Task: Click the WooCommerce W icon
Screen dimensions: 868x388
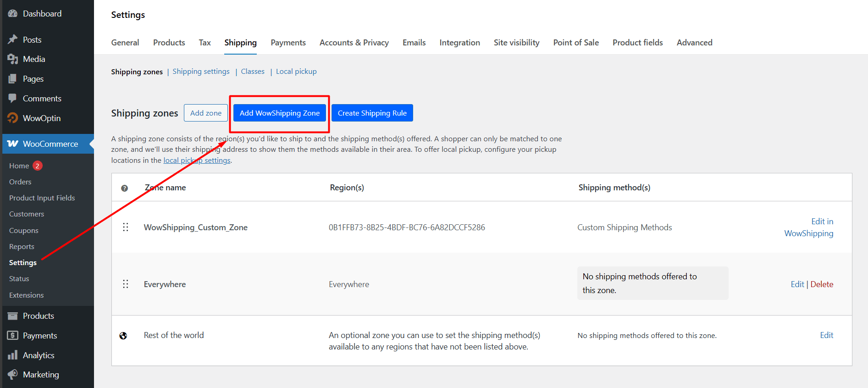Action: pyautogui.click(x=13, y=144)
